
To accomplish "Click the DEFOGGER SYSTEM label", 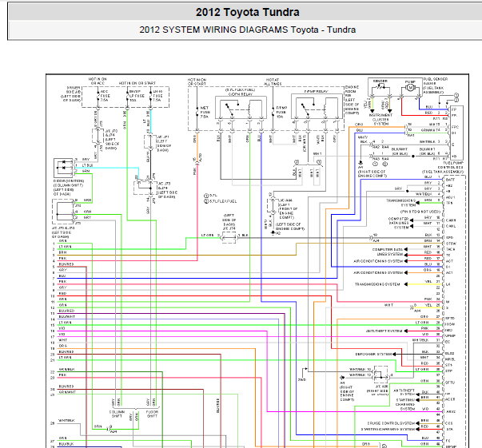I will [x=374, y=354].
